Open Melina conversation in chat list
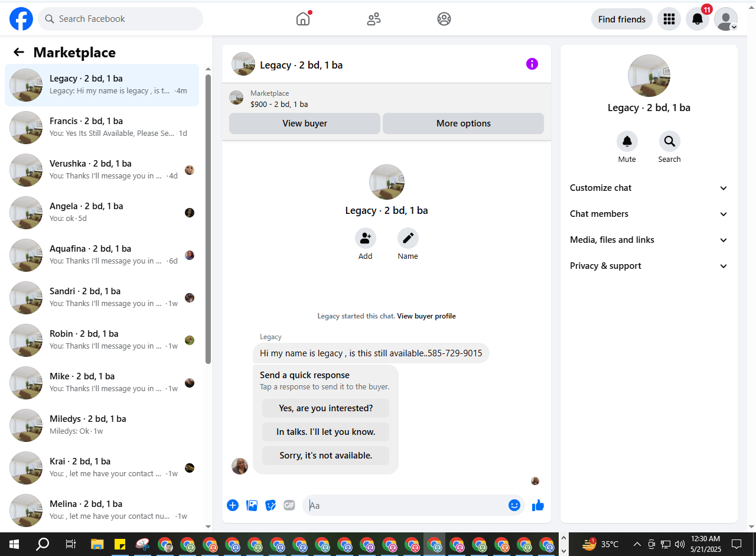 102,511
